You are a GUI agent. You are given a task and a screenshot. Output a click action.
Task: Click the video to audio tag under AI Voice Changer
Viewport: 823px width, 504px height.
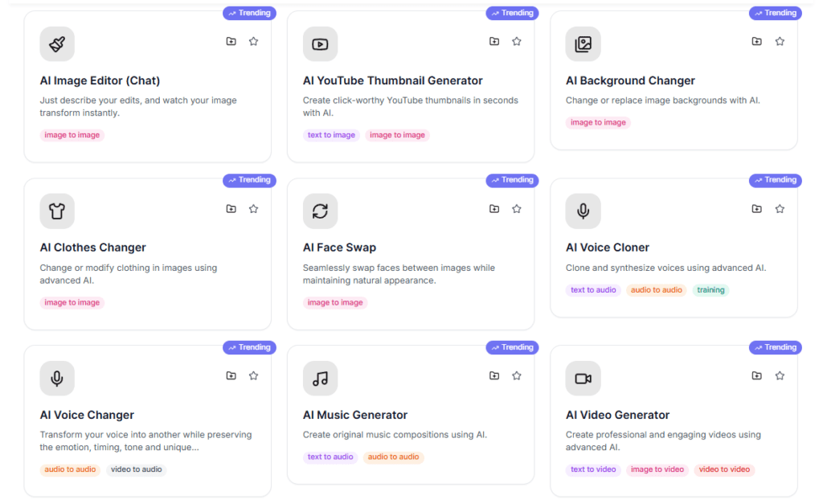[x=136, y=469]
